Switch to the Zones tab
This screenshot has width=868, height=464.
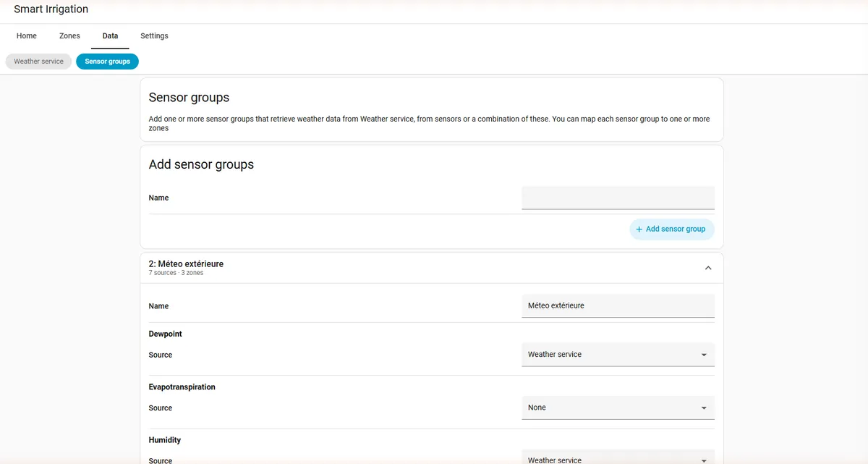click(69, 36)
